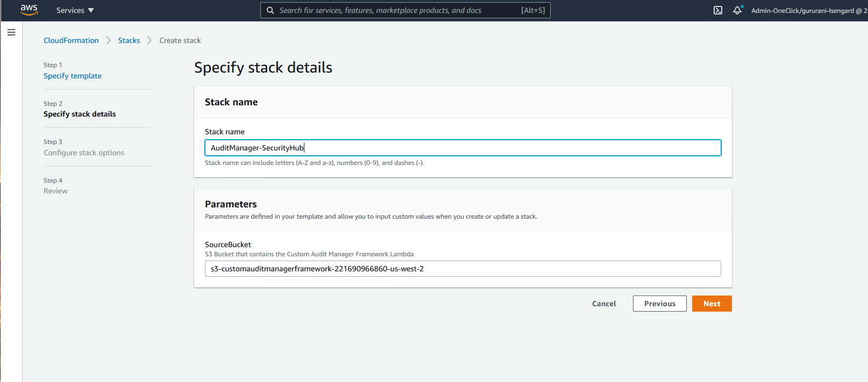The height and width of the screenshot is (382, 868).
Task: Focus the services search bar
Action: (405, 10)
